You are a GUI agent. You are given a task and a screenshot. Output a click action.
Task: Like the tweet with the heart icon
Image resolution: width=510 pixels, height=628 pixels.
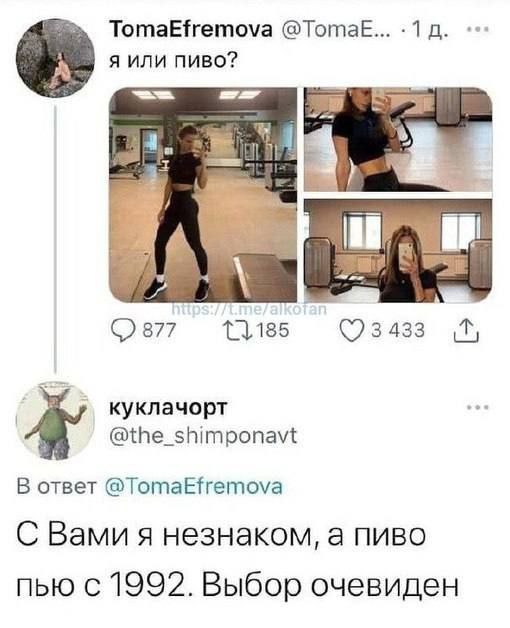(353, 332)
